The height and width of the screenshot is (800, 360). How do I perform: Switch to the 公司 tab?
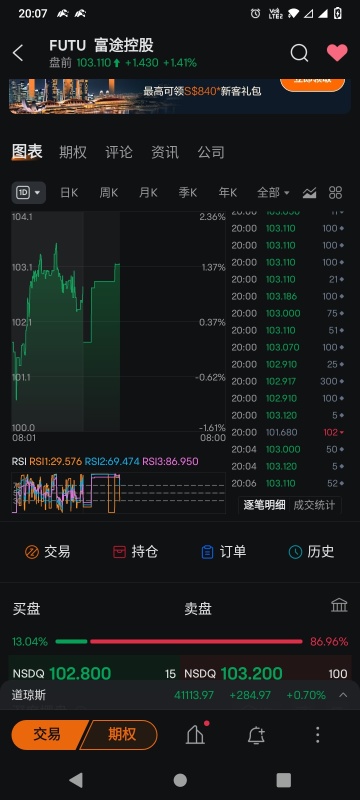(x=211, y=152)
